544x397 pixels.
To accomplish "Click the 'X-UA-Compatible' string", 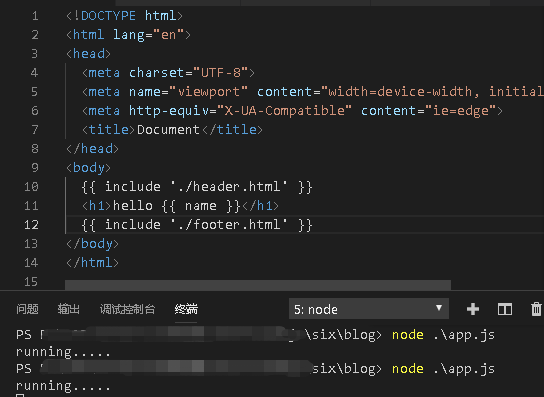I will coord(284,111).
